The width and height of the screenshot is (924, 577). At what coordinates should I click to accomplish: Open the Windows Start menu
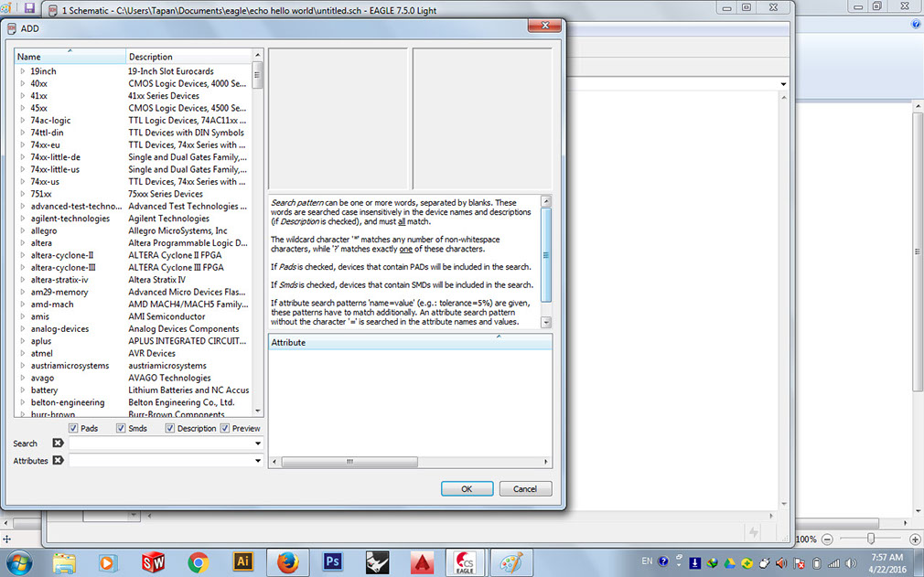point(19,563)
